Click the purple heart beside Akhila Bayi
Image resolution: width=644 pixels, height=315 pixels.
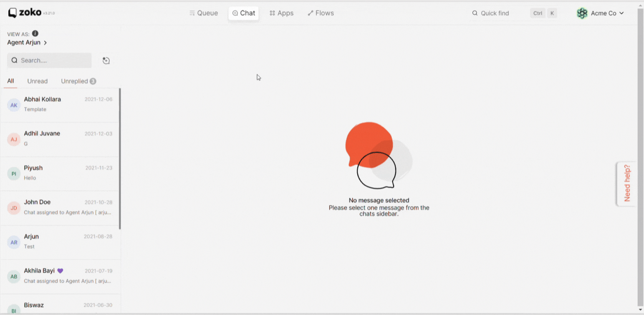click(x=60, y=271)
